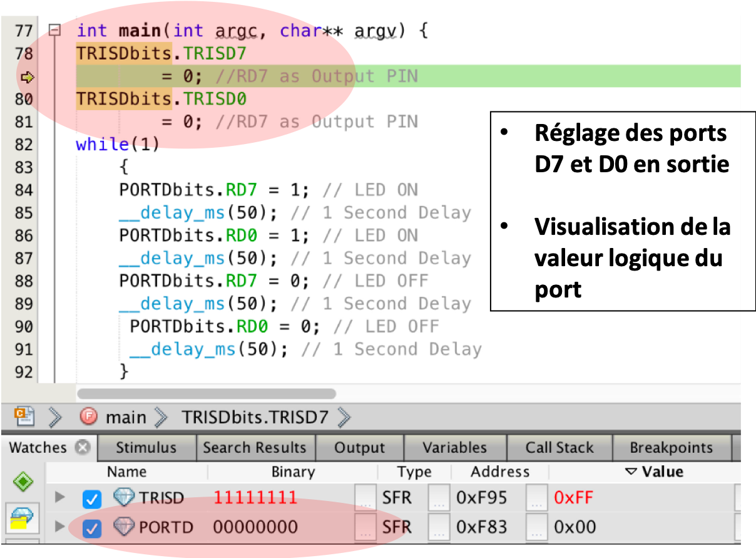Image resolution: width=756 pixels, height=558 pixels.
Task: Click line number 92 in gutter
Action: coord(23,372)
